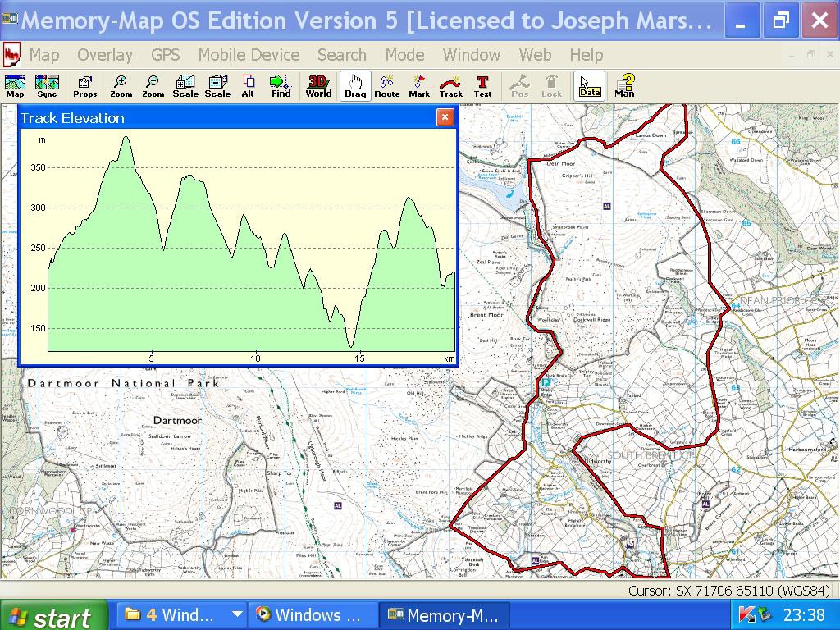Open map Props toolbar button

tap(84, 86)
